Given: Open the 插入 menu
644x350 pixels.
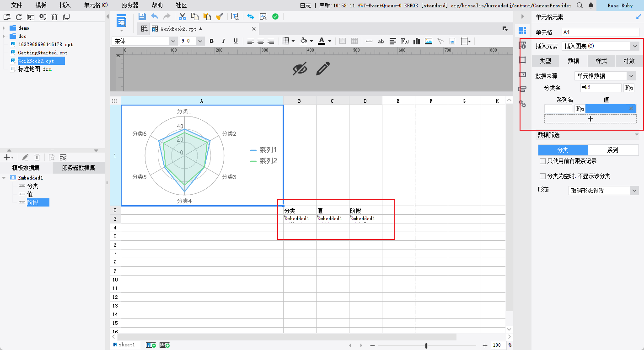Looking at the screenshot, I should [x=65, y=5].
